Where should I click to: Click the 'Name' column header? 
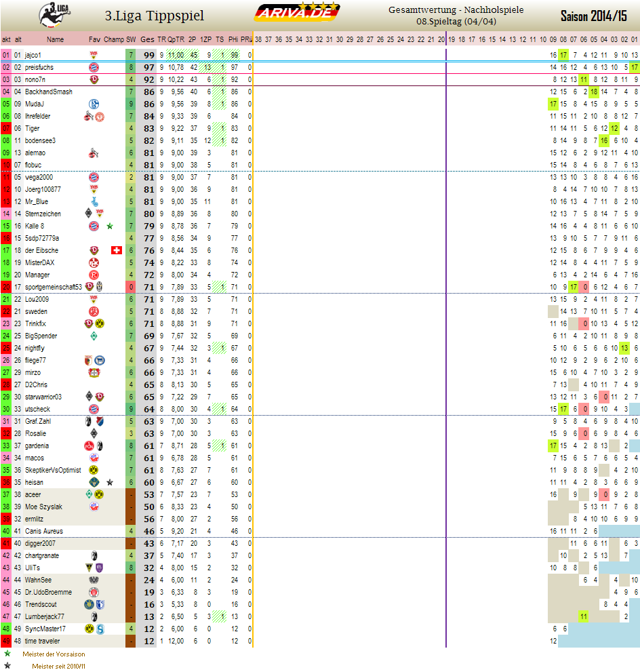click(x=55, y=39)
